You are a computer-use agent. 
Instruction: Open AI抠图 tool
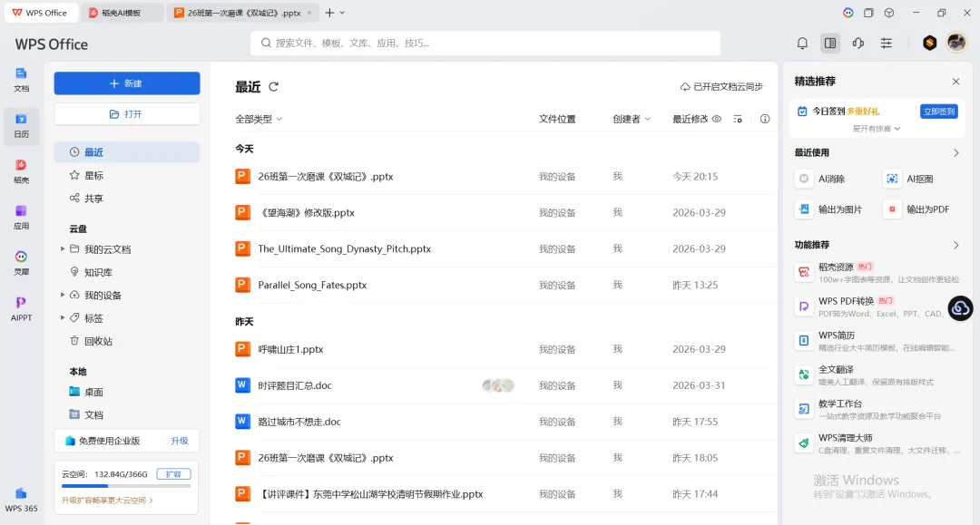(x=908, y=179)
